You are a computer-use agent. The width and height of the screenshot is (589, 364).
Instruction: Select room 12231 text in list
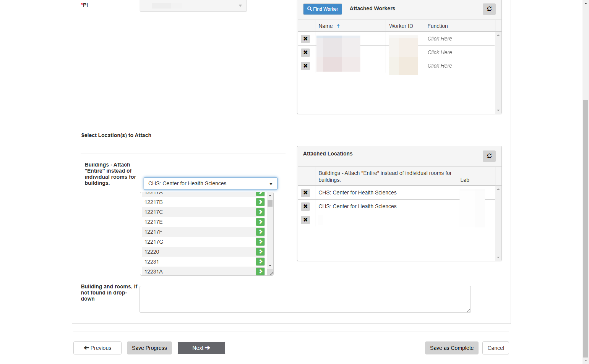pos(152,262)
